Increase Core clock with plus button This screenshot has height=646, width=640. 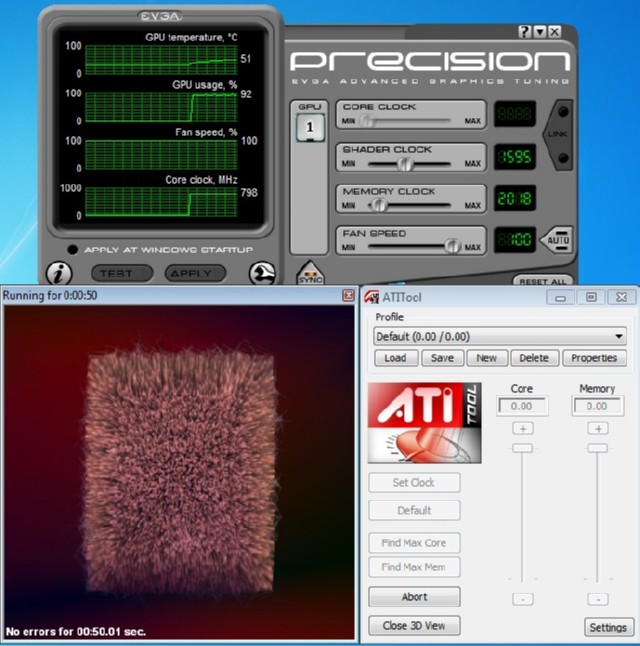tap(523, 429)
